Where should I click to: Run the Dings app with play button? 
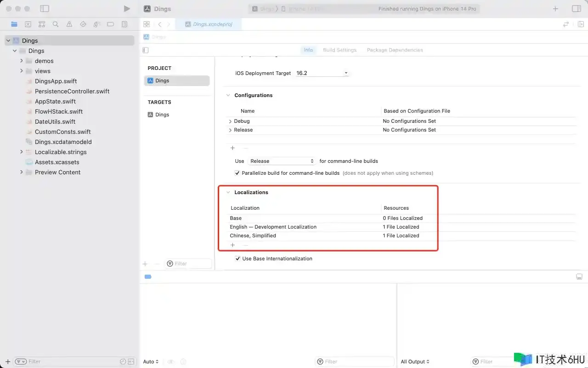click(x=127, y=9)
